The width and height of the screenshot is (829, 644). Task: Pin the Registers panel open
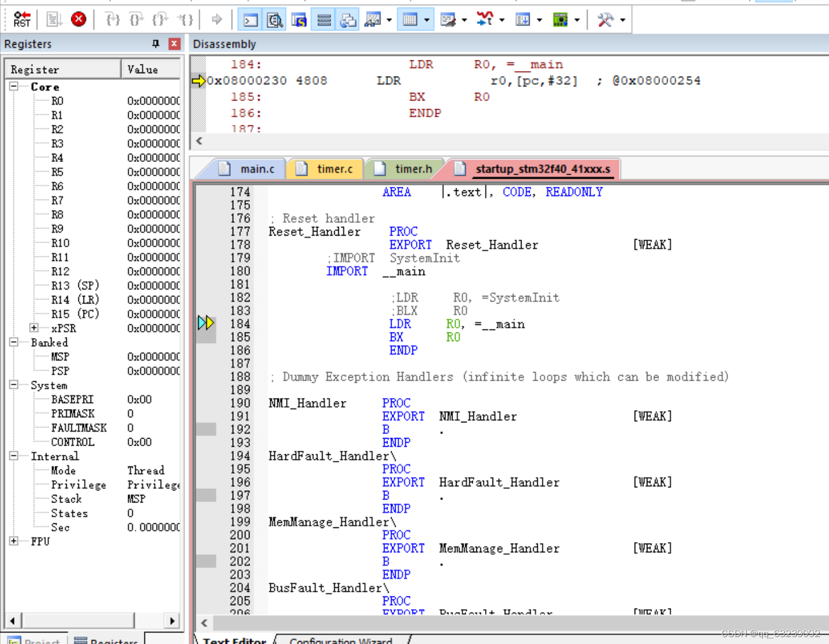pyautogui.click(x=155, y=44)
